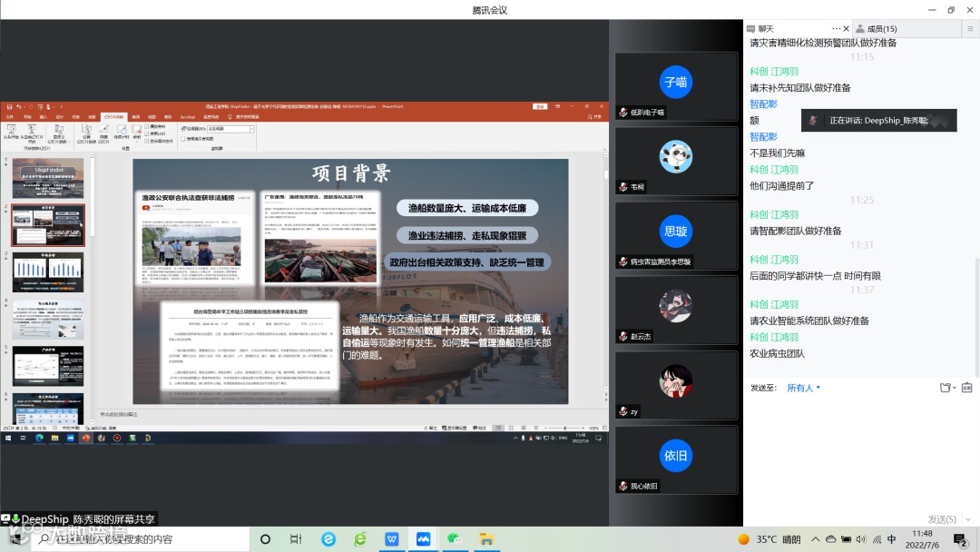Image resolution: width=980 pixels, height=552 pixels.
Task: Click muted mic icon beside 赵云杰
Action: click(x=622, y=336)
